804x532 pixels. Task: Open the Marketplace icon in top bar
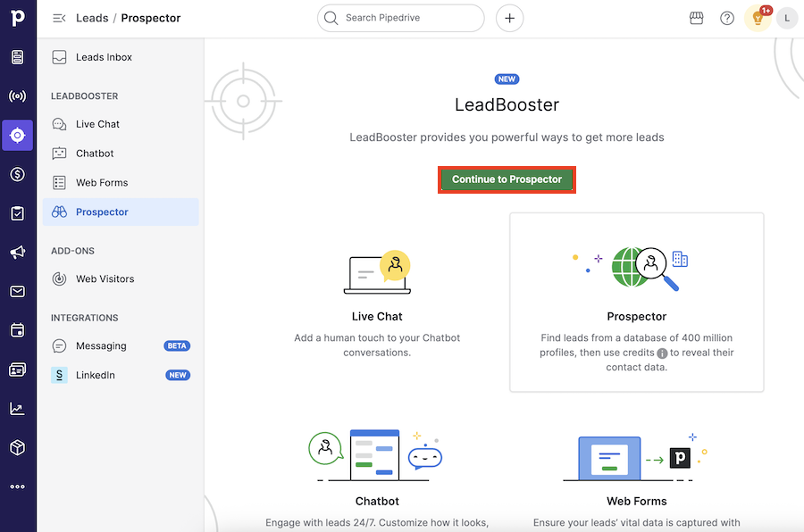697,18
